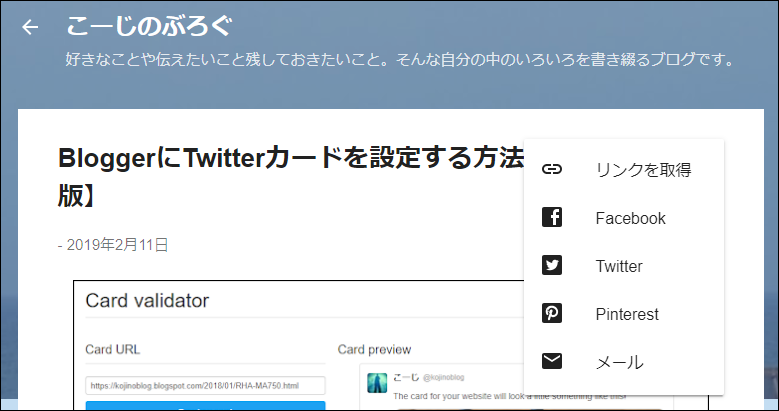
Task: Click the Facebook logo icon
Action: coord(552,218)
